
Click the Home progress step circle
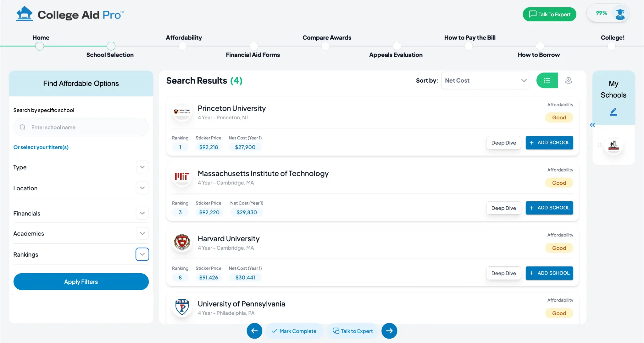pos(39,46)
